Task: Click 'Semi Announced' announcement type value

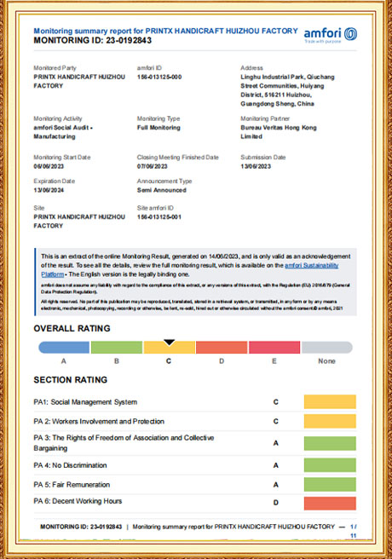Action: click(x=162, y=190)
